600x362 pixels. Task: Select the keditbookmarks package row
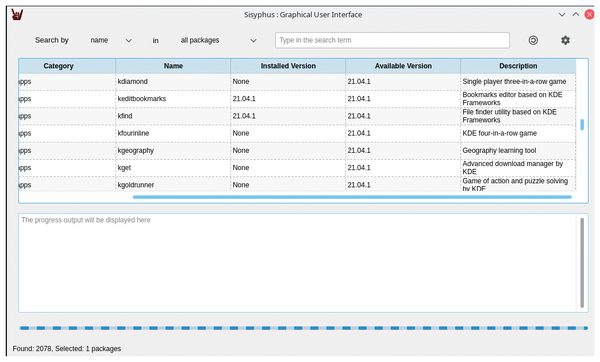(297, 99)
